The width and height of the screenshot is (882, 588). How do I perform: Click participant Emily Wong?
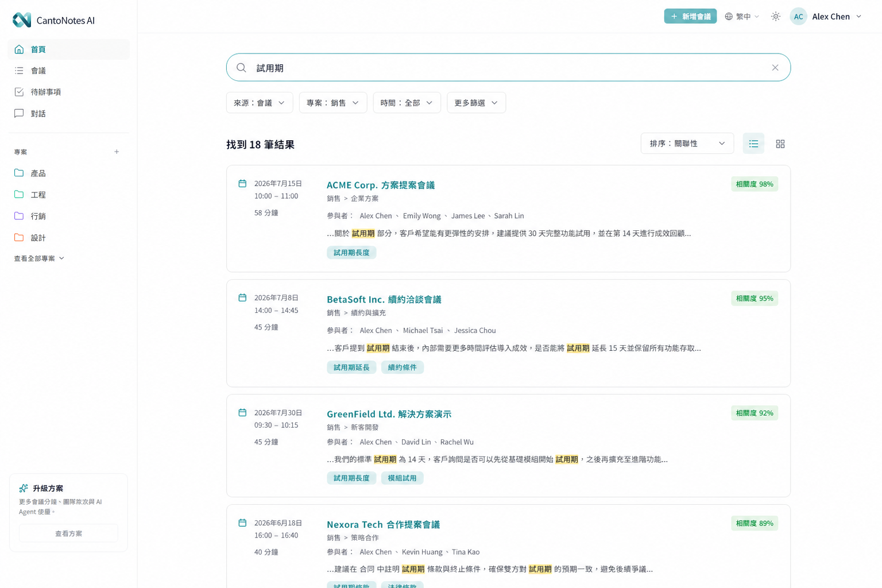point(421,216)
